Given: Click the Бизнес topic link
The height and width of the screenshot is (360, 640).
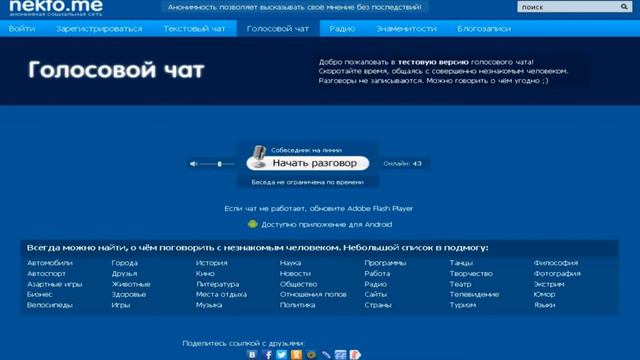Looking at the screenshot, I should coord(40,294).
